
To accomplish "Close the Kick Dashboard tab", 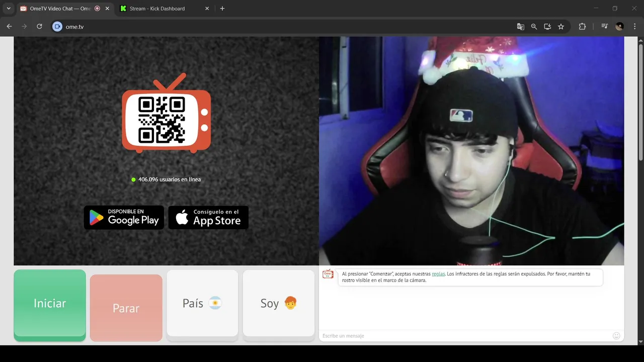I will tap(207, 9).
